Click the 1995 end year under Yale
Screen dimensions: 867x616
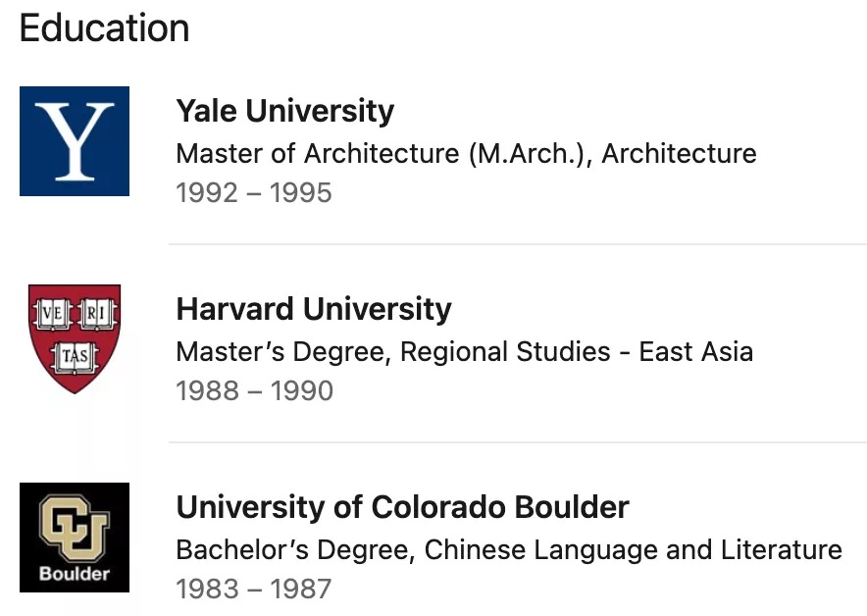coord(301,193)
